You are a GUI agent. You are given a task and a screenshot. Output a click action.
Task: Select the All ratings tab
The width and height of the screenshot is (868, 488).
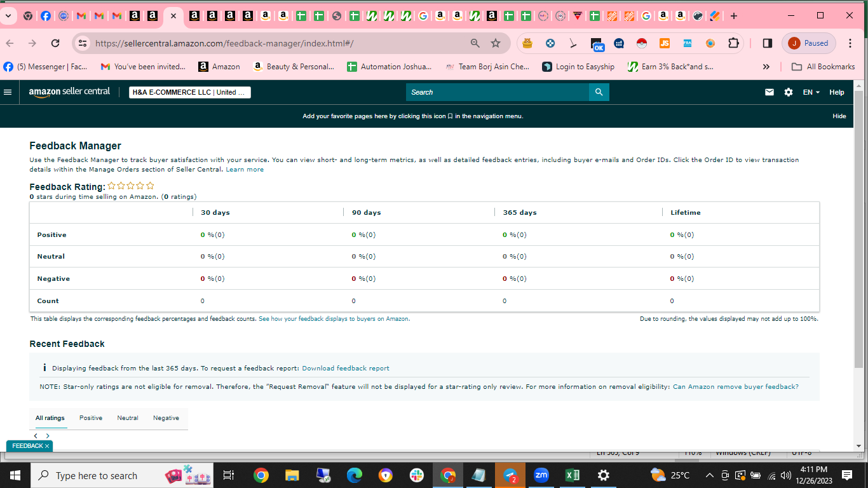coord(50,418)
